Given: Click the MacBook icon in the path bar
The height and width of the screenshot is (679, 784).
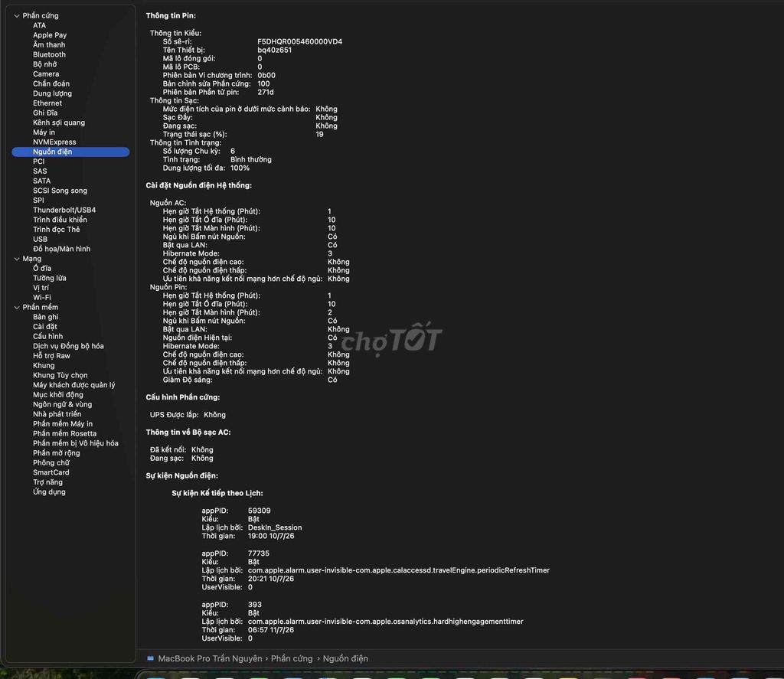Looking at the screenshot, I should (x=151, y=658).
